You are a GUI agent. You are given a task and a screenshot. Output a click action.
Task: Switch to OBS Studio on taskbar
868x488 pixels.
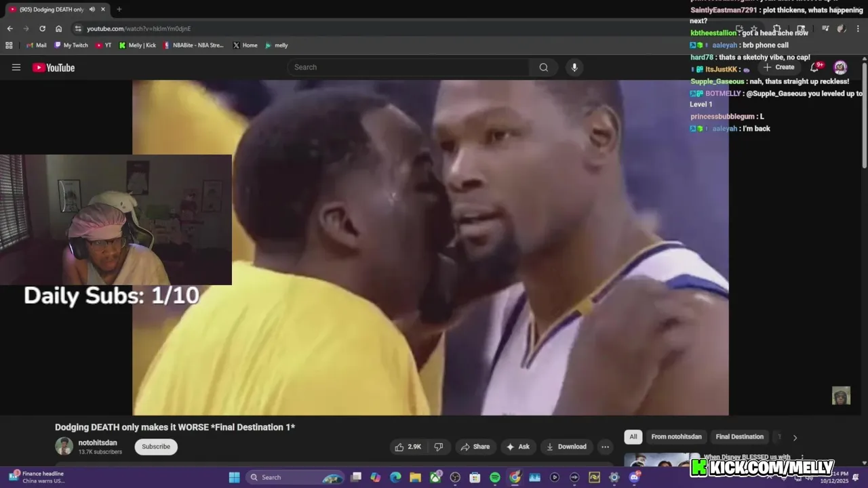click(455, 477)
